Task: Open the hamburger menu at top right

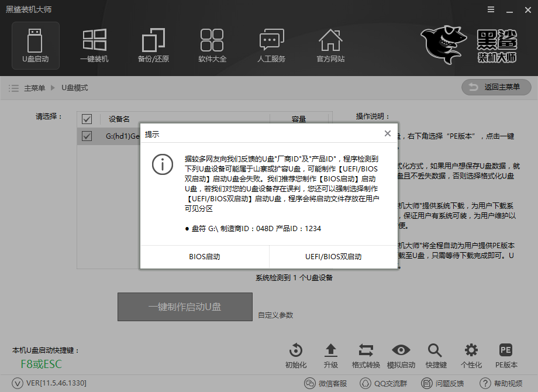Action: coord(490,9)
